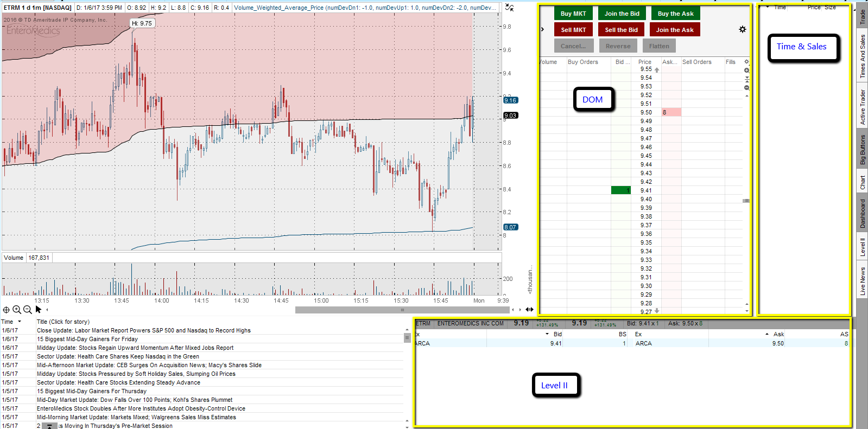This screenshot has height=429, width=868.
Task: Toggle Ask column sort arrow in Level II
Action: (x=767, y=334)
